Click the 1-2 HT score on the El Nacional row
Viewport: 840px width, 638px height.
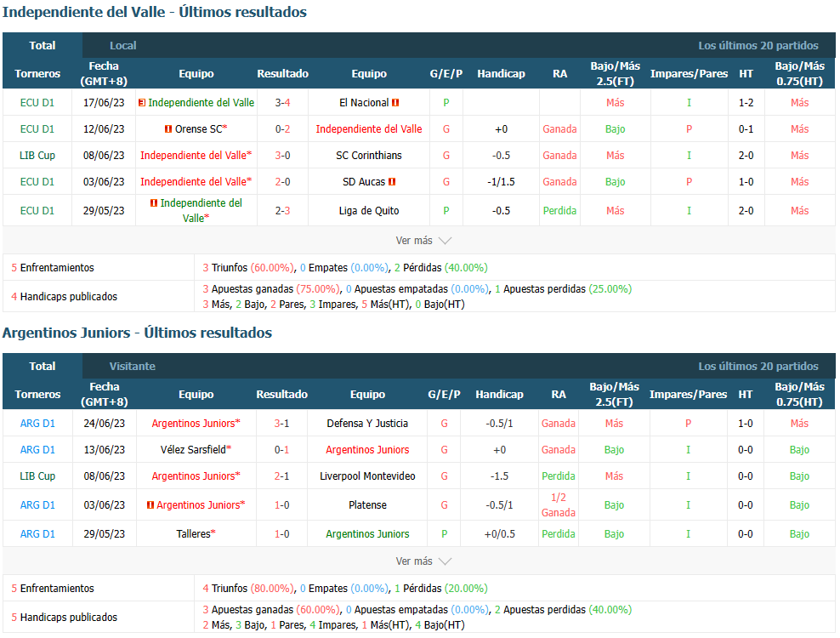(x=746, y=102)
